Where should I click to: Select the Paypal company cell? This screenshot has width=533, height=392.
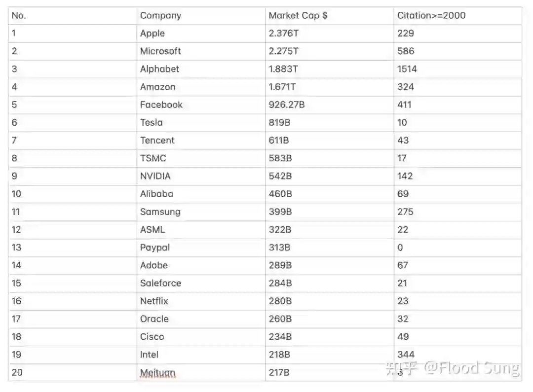click(x=154, y=248)
